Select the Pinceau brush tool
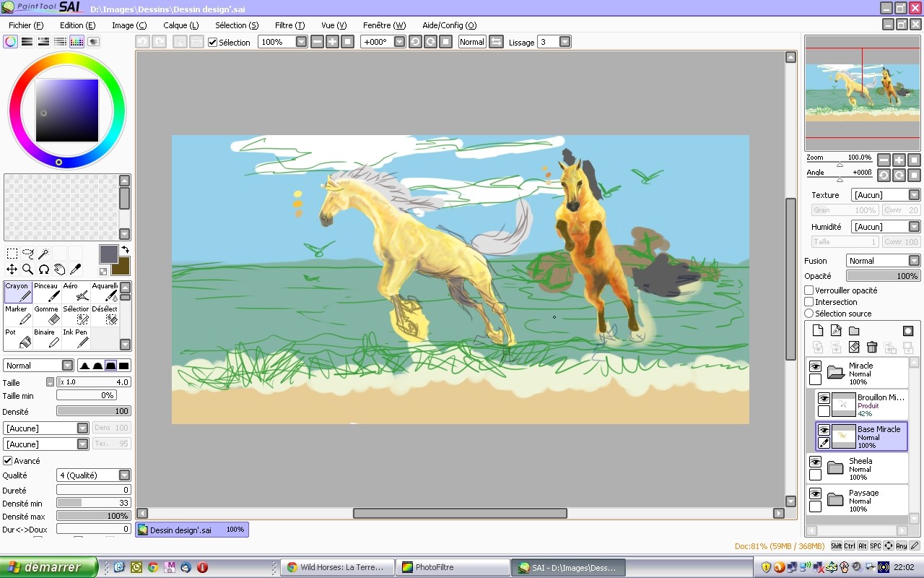The image size is (924, 578). coord(47,292)
